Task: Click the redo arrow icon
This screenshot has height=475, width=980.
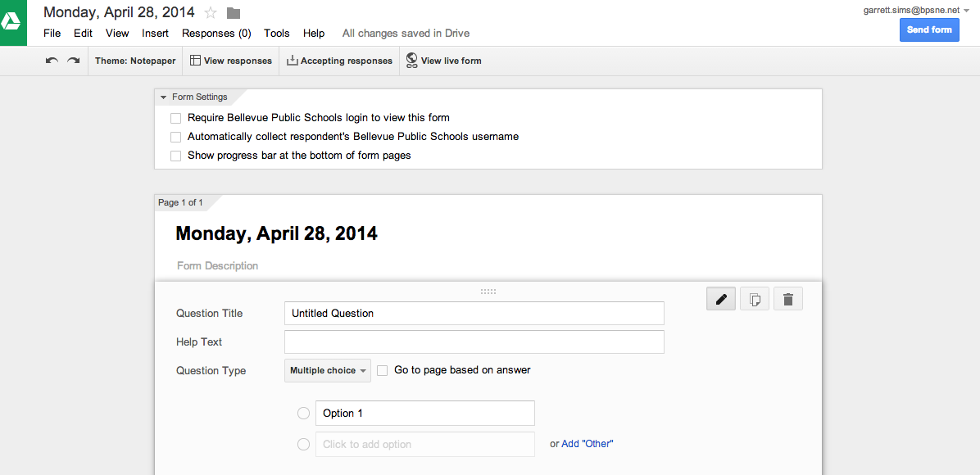Action: 74,61
